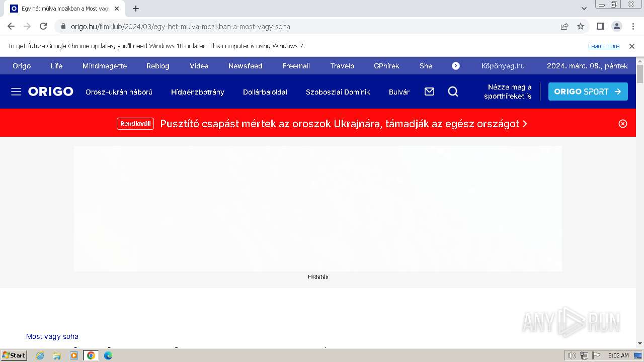Open the Orosz-ukrán háború topic
The image size is (644, 362).
tap(119, 92)
